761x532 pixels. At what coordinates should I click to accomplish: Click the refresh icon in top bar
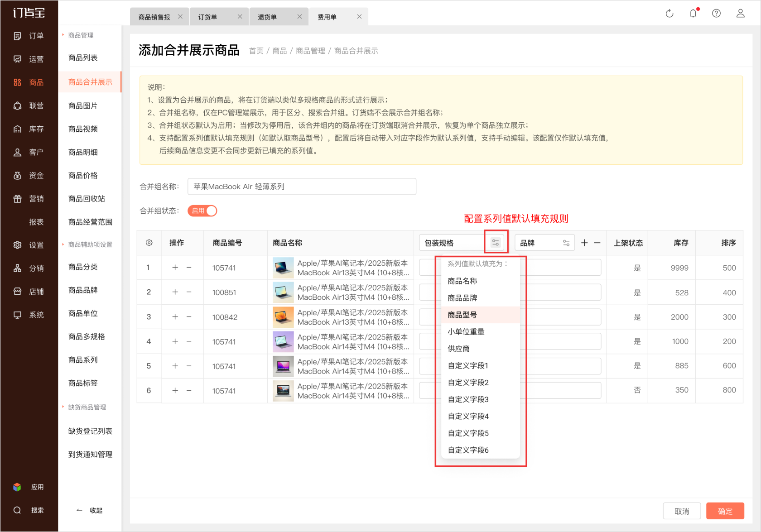pos(669,14)
